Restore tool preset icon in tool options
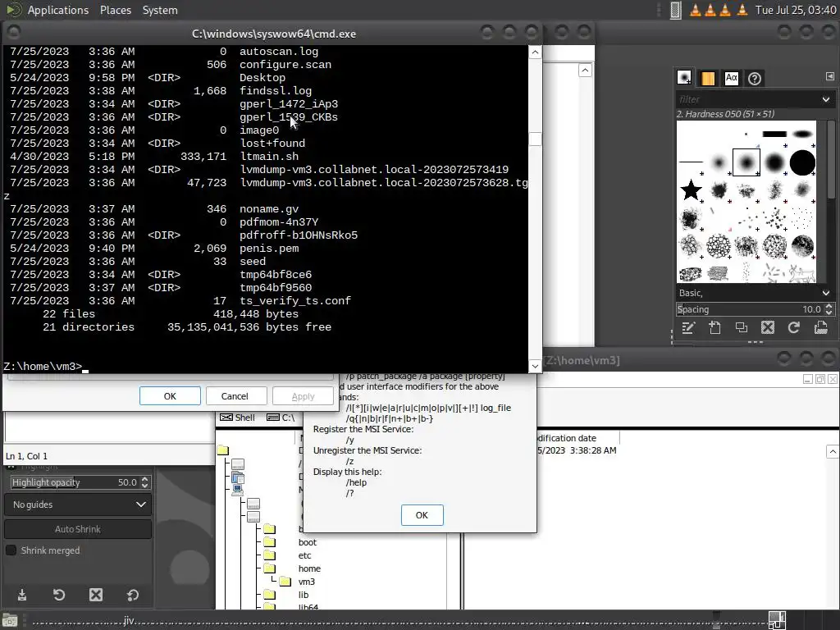 coord(59,595)
